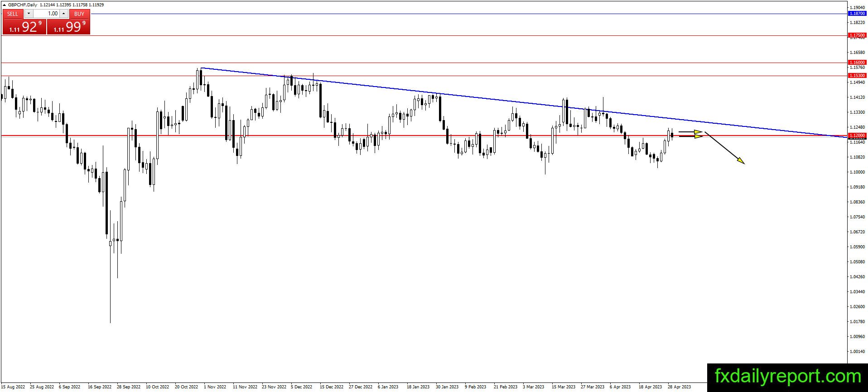Click the SELL button

pos(13,14)
